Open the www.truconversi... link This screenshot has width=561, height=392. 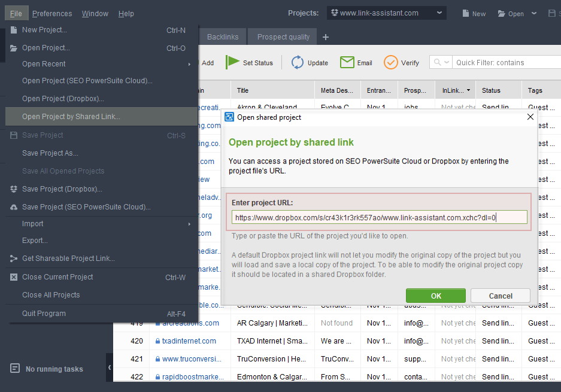pos(192,359)
